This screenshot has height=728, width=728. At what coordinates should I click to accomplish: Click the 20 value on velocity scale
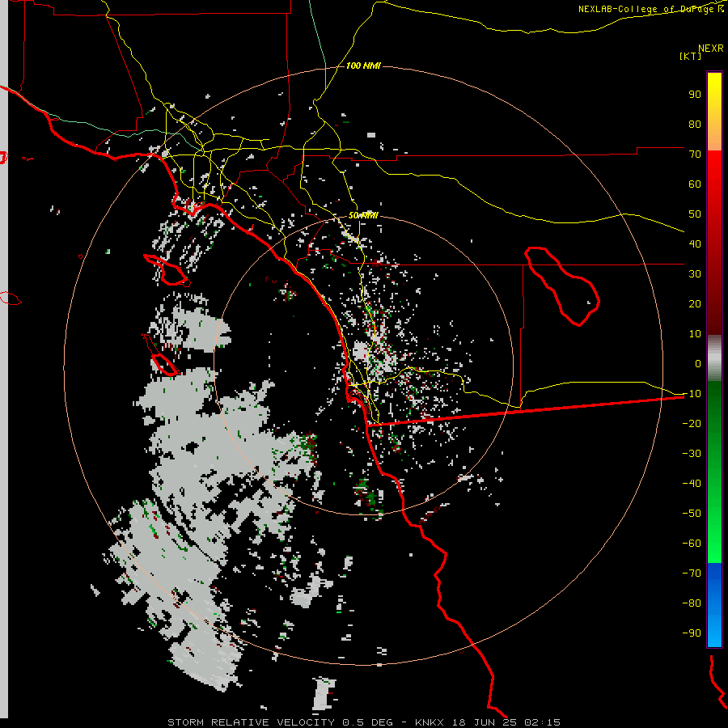pos(695,304)
